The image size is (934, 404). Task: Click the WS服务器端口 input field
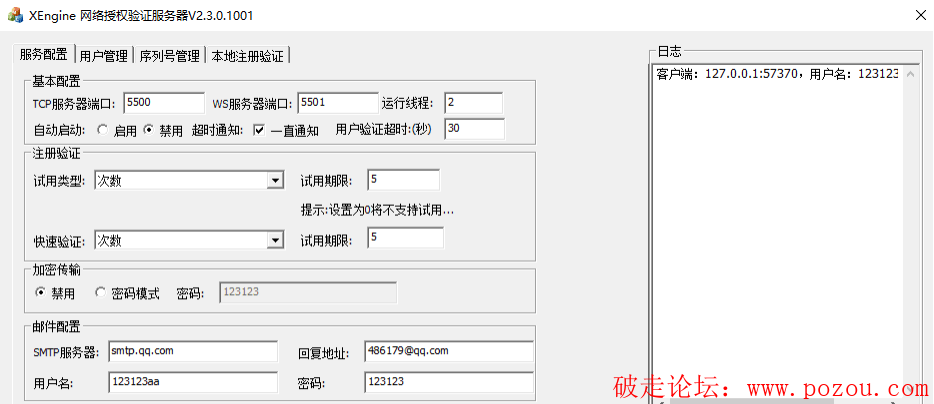pyautogui.click(x=337, y=103)
